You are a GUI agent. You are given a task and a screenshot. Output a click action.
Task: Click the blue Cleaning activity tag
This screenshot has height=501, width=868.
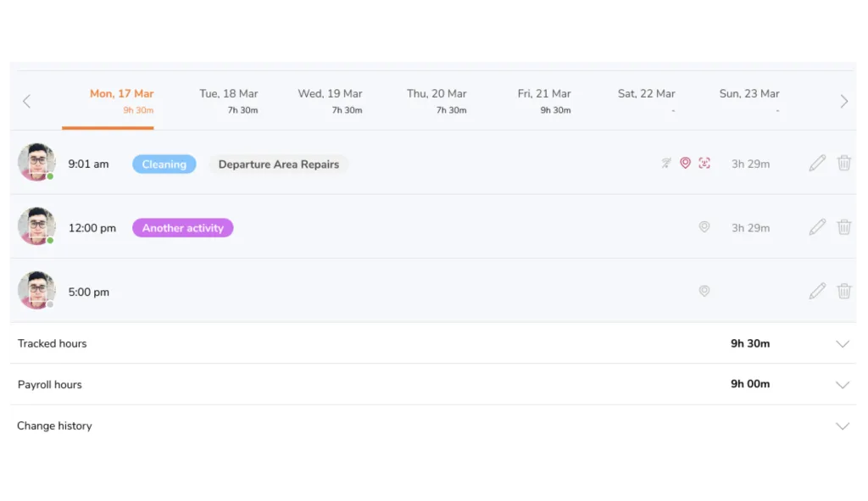[x=164, y=164]
